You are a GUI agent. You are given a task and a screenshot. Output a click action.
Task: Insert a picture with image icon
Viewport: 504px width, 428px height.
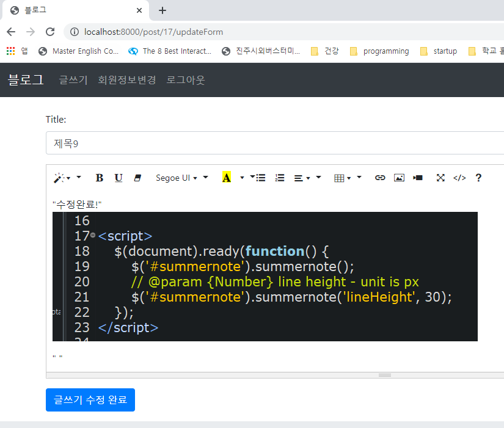pyautogui.click(x=399, y=178)
